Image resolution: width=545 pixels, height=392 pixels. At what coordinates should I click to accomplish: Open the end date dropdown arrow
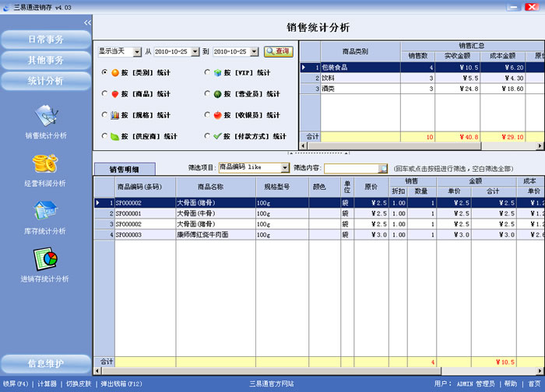point(255,52)
